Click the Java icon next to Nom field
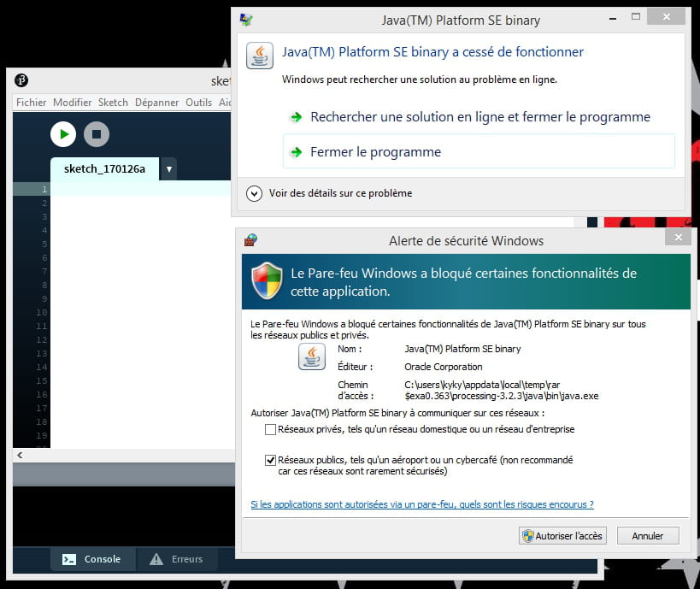700x589 pixels. pyautogui.click(x=312, y=356)
